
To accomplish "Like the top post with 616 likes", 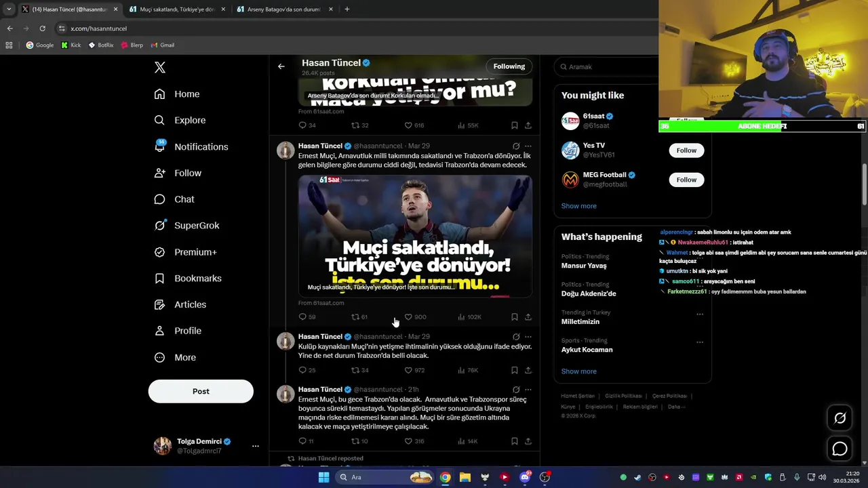I will pos(414,125).
